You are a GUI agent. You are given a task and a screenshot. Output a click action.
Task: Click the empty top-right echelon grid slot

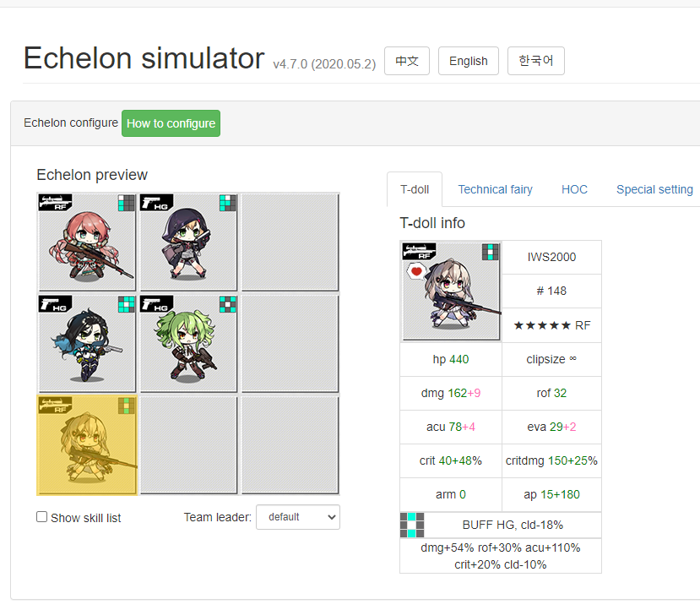point(290,242)
